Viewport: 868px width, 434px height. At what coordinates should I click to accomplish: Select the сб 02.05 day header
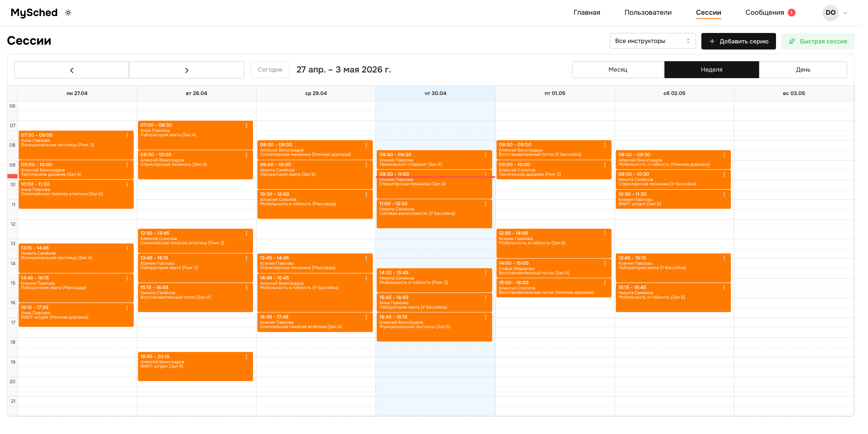(674, 93)
